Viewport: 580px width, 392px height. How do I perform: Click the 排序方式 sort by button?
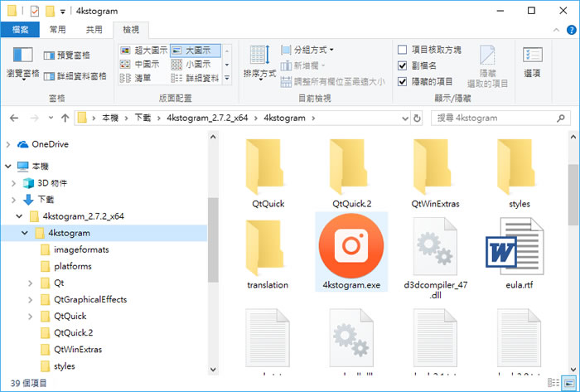(259, 62)
